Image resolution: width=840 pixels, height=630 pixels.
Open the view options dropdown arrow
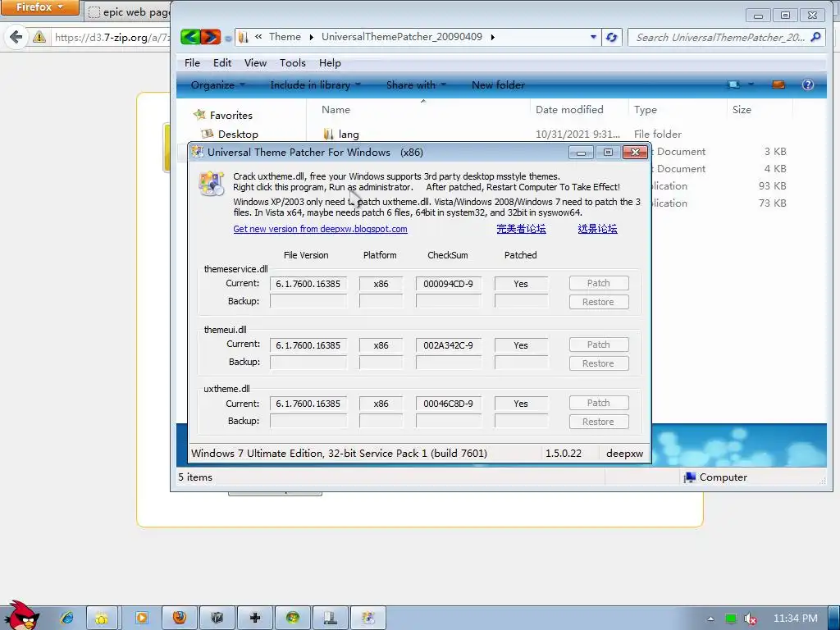[x=751, y=84]
